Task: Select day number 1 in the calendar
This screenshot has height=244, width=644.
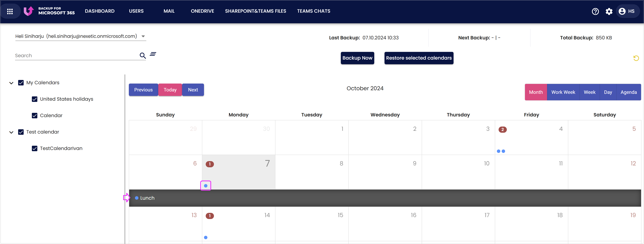Action: [x=342, y=129]
